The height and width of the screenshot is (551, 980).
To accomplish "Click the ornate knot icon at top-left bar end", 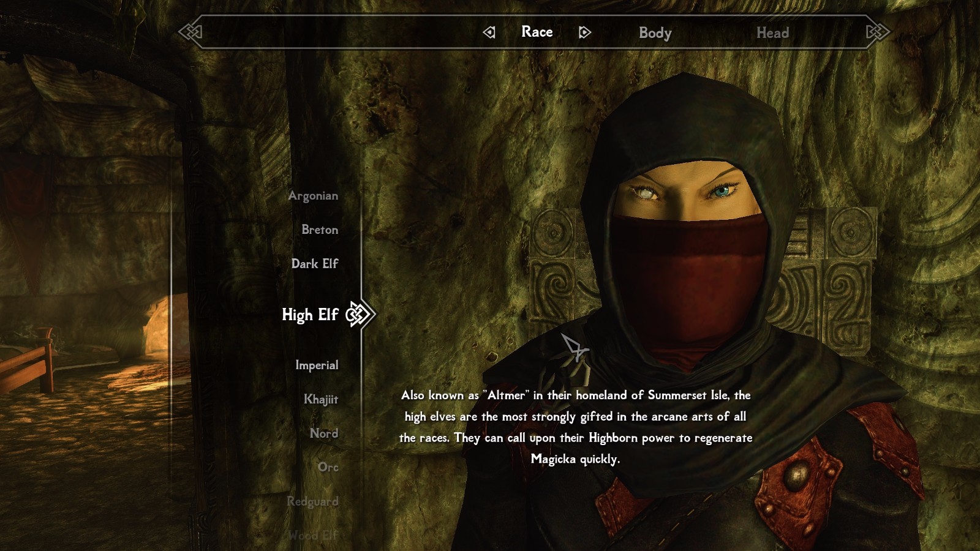I will click(x=190, y=31).
